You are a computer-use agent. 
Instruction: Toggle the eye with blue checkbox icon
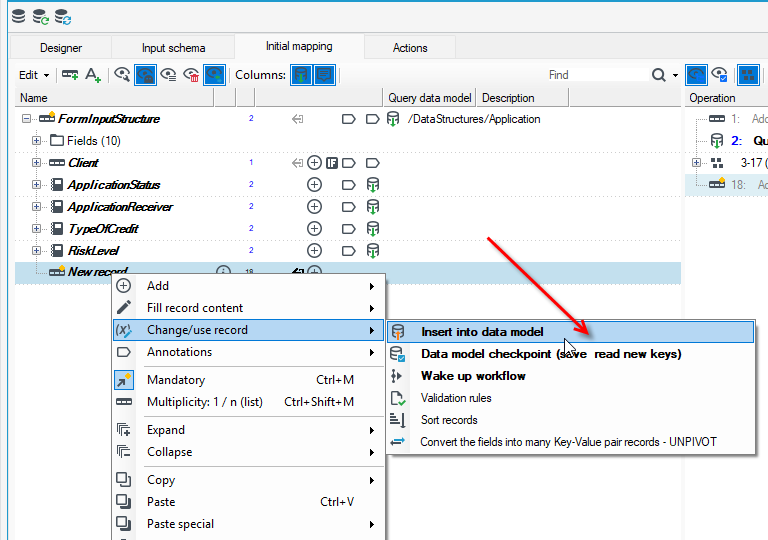(x=720, y=75)
